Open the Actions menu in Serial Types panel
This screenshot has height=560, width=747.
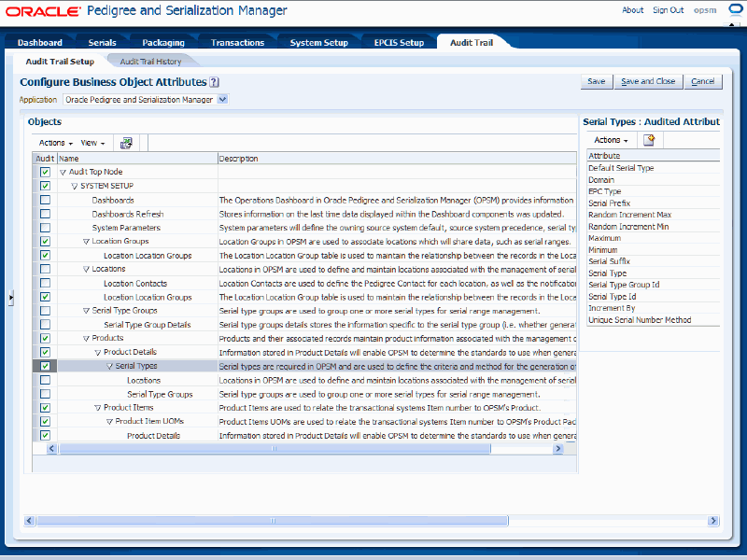611,140
